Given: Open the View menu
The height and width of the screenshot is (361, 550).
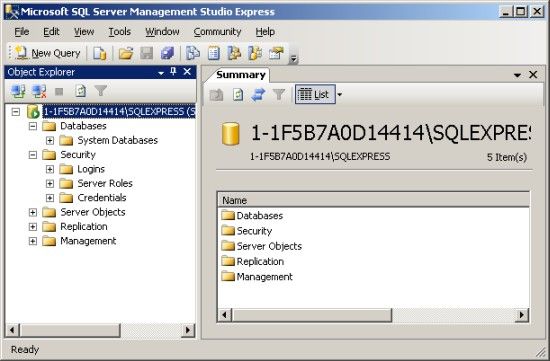Looking at the screenshot, I should (84, 32).
